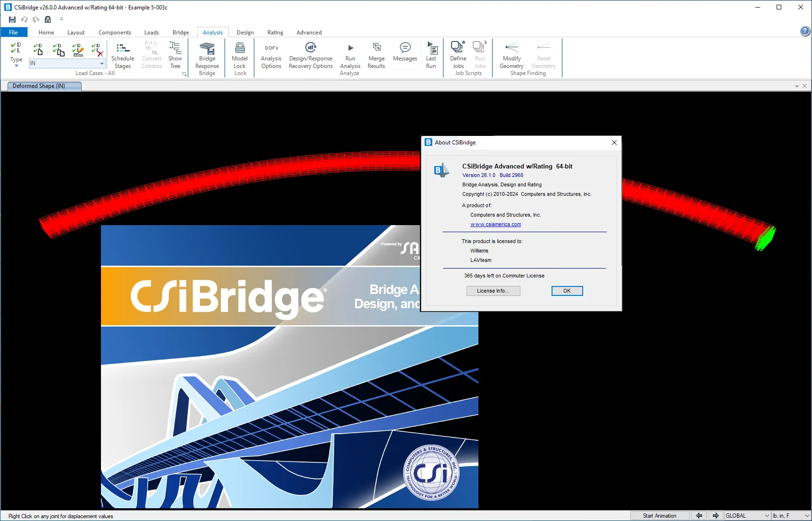The width and height of the screenshot is (812, 521).
Task: Open Design/Response Recovery Options
Action: pos(310,55)
